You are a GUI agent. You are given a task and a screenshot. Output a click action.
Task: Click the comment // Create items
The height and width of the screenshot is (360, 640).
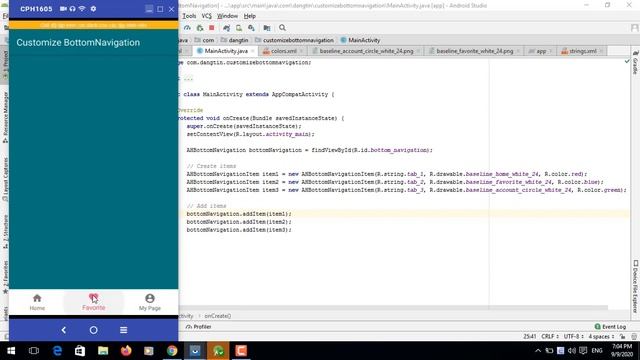tap(211, 166)
